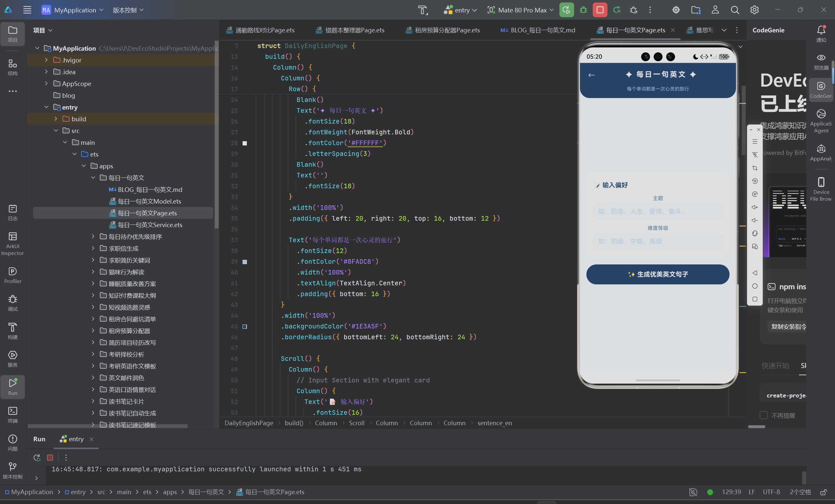Screen dimensions: 835x504
Task: Click the apps breadcrumb in status bar
Action: [170, 492]
